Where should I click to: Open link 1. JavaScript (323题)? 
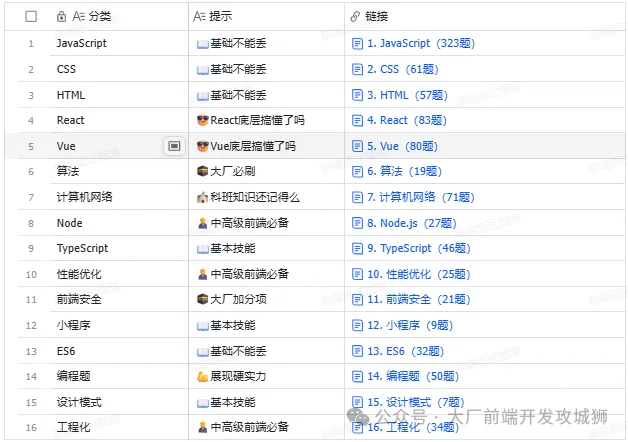pyautogui.click(x=421, y=43)
